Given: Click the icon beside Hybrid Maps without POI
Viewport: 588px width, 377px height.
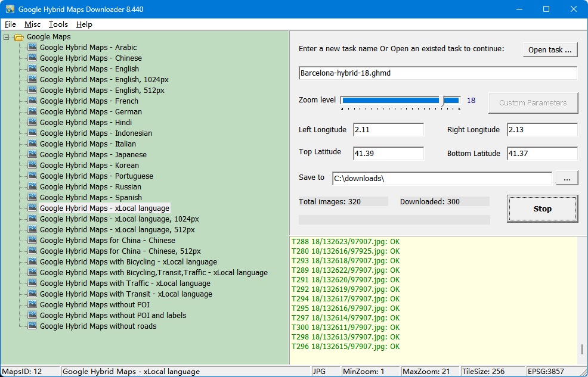Looking at the screenshot, I should pos(32,304).
